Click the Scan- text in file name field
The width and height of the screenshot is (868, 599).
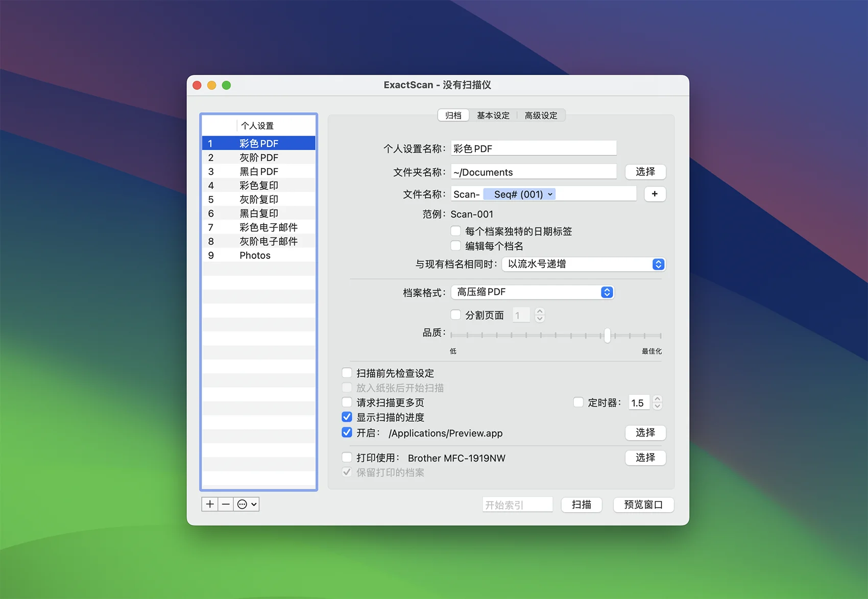pyautogui.click(x=466, y=194)
